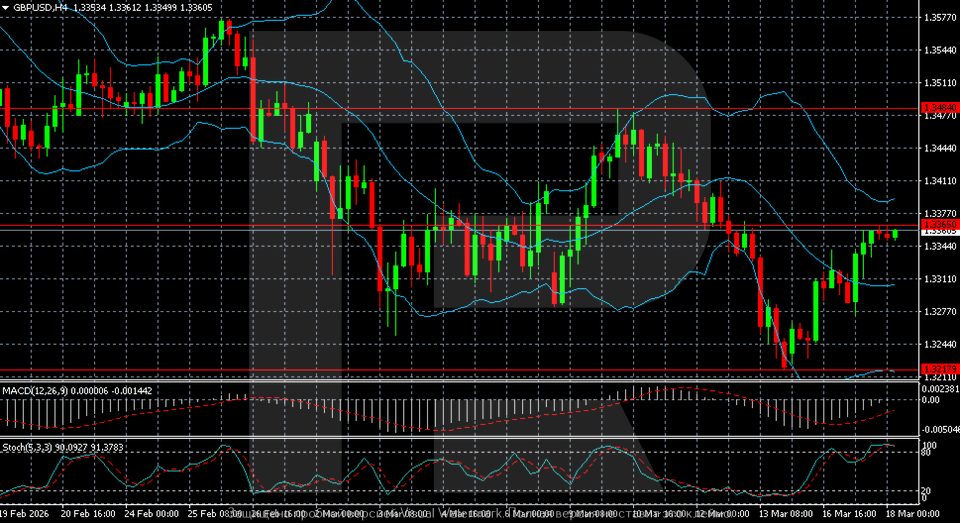Click the 20 level on Stochastic scale
This screenshot has width=960, height=523.
[928, 490]
